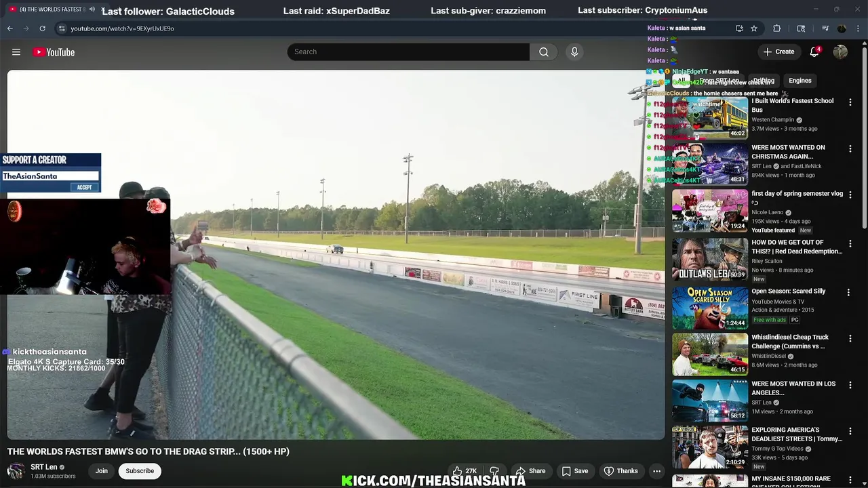Install the app via the address bar icon
Viewport: 868px width, 488px height.
(x=739, y=28)
